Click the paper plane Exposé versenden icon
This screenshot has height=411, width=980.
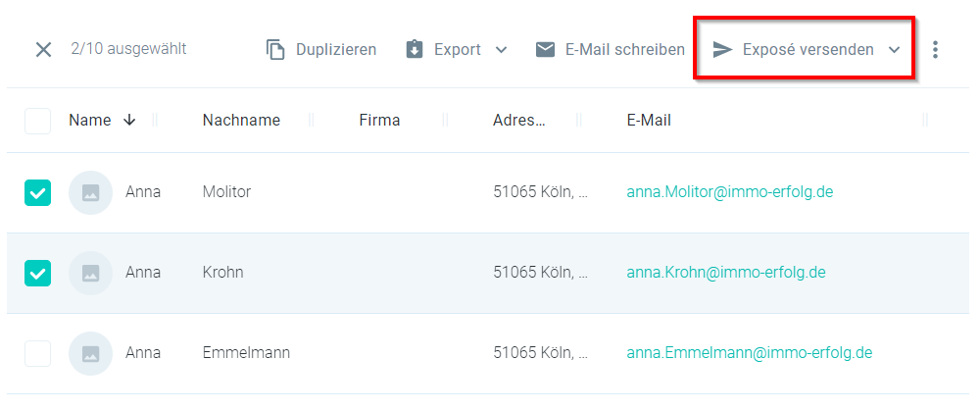[722, 49]
